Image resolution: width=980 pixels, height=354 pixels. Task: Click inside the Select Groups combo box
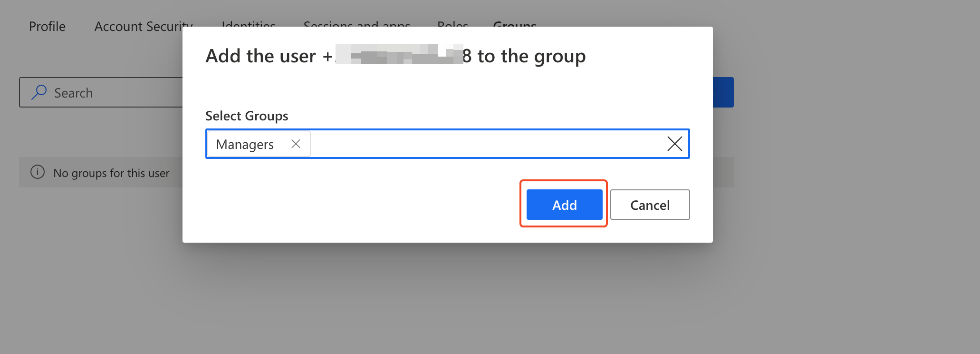475,144
